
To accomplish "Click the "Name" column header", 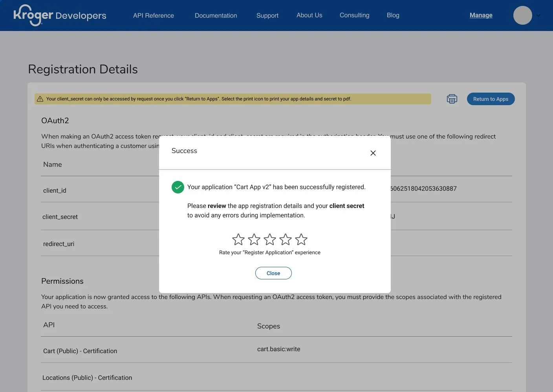I will (x=53, y=164).
